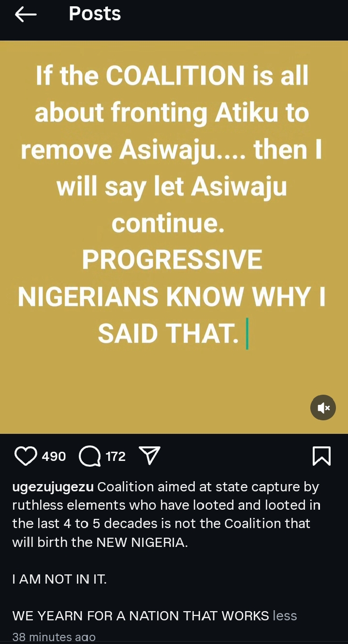Tap the green text cursor after SAID THAT
348x644 pixels.
247,334
